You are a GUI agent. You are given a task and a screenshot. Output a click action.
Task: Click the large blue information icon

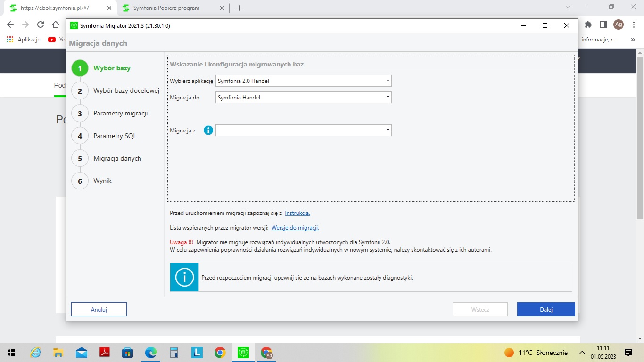pyautogui.click(x=184, y=277)
